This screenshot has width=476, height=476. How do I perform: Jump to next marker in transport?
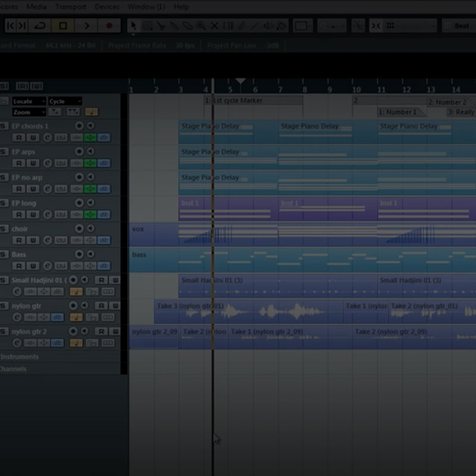click(22, 26)
